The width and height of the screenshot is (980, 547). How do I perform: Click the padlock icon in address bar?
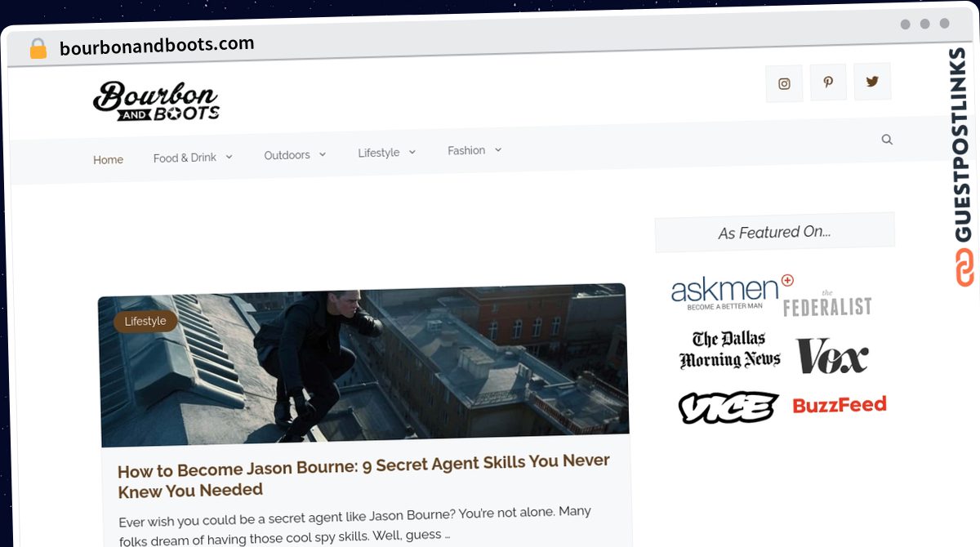tap(38, 49)
